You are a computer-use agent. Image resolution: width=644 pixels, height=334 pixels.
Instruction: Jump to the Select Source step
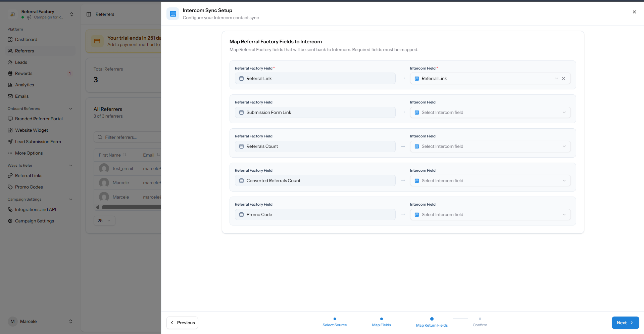click(335, 322)
